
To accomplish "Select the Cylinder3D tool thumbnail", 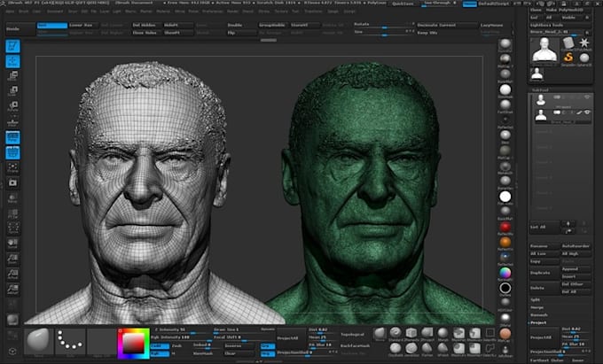I will 568,43.
